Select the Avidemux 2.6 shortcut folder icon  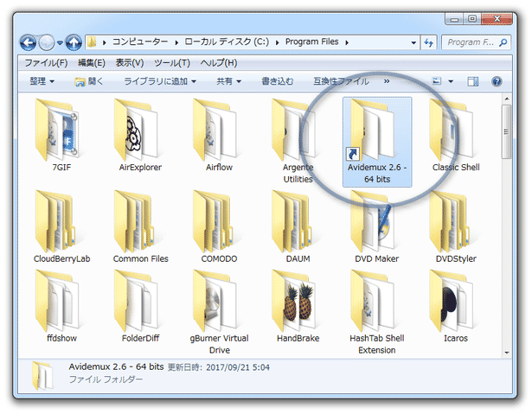coord(373,130)
